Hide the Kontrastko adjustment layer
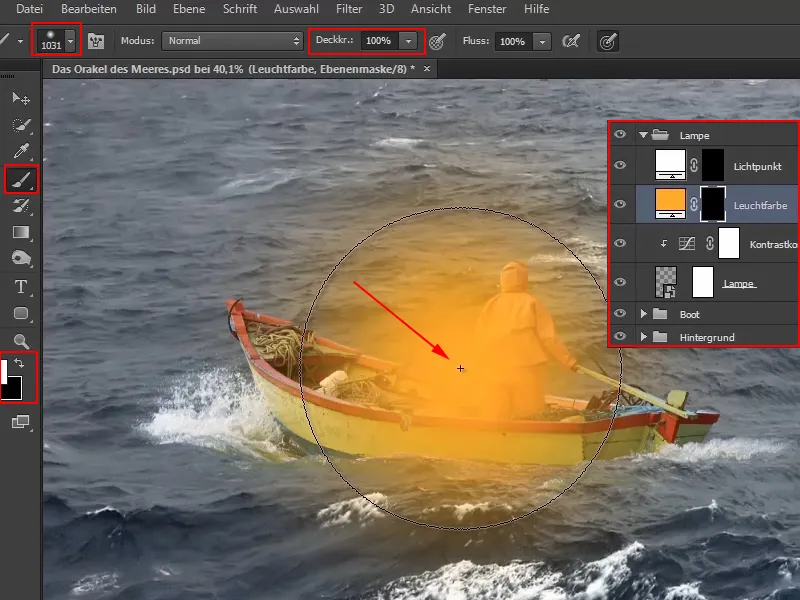The height and width of the screenshot is (600, 800). (x=620, y=243)
